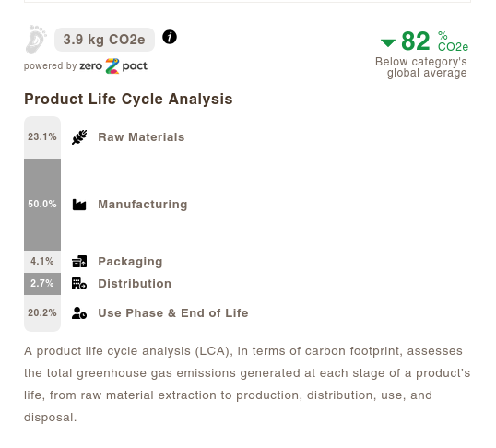The height and width of the screenshot is (448, 496).
Task: Click the carbon footprint foot icon
Action: [x=36, y=40]
